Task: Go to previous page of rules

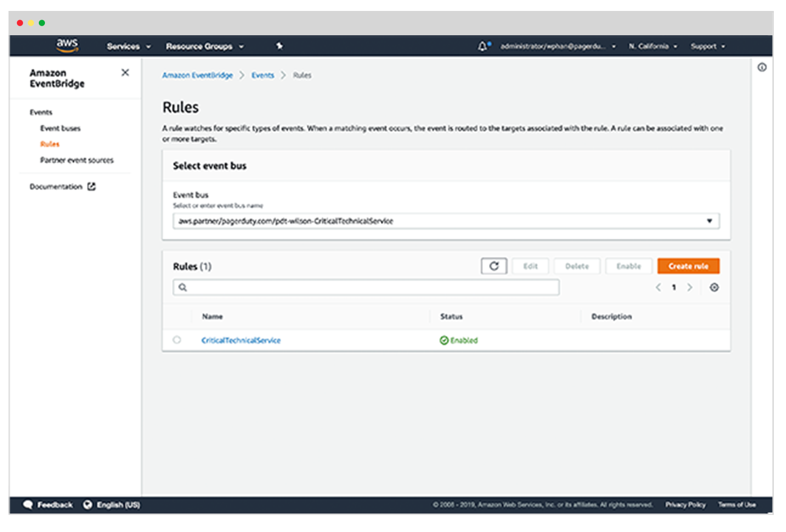Action: click(x=658, y=288)
